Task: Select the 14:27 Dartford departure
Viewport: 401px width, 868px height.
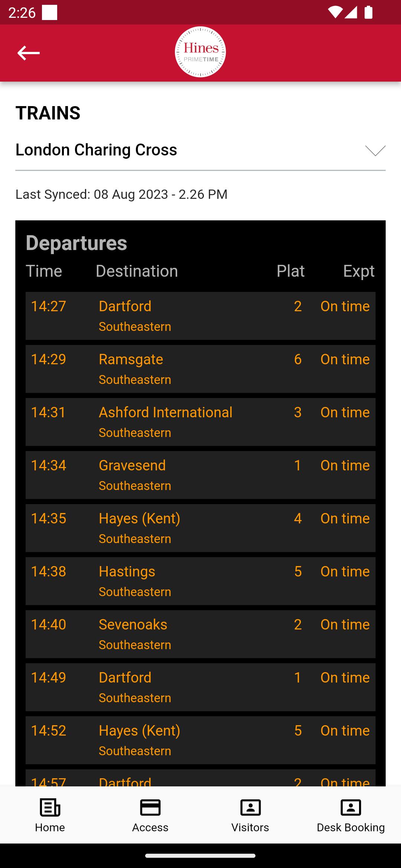Action: (x=200, y=316)
